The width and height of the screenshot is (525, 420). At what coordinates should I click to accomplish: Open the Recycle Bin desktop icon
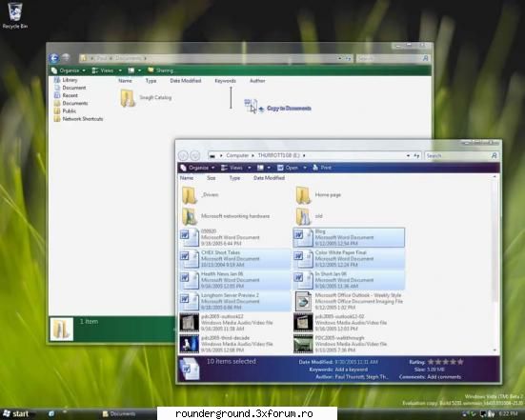pyautogui.click(x=14, y=15)
